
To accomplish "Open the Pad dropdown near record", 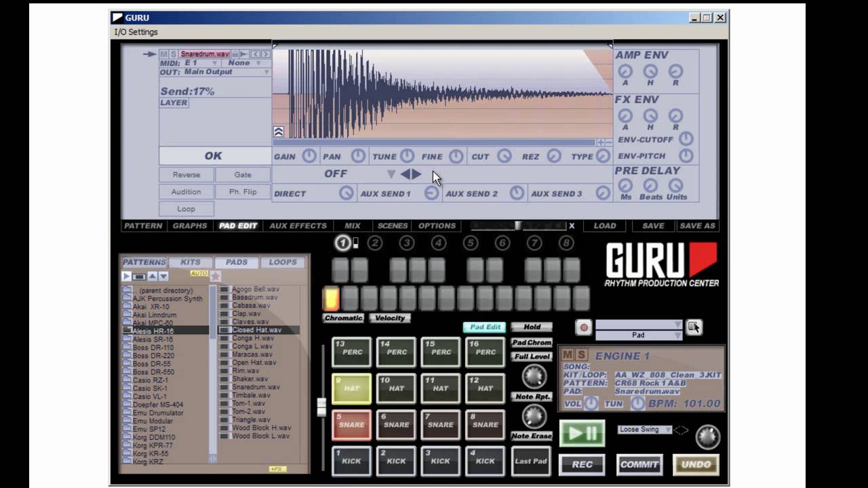I will [639, 335].
